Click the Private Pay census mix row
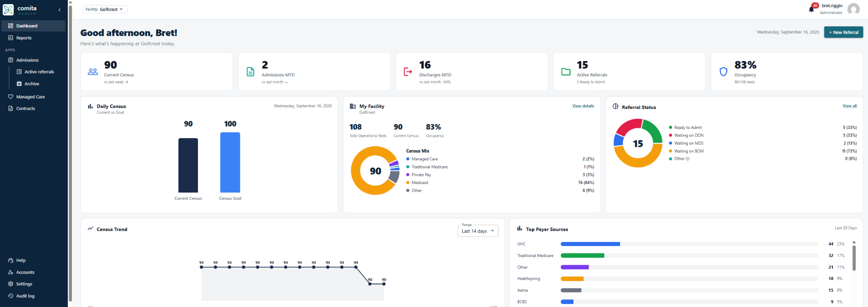Image resolution: width=868 pixels, height=307 pixels. click(500, 175)
